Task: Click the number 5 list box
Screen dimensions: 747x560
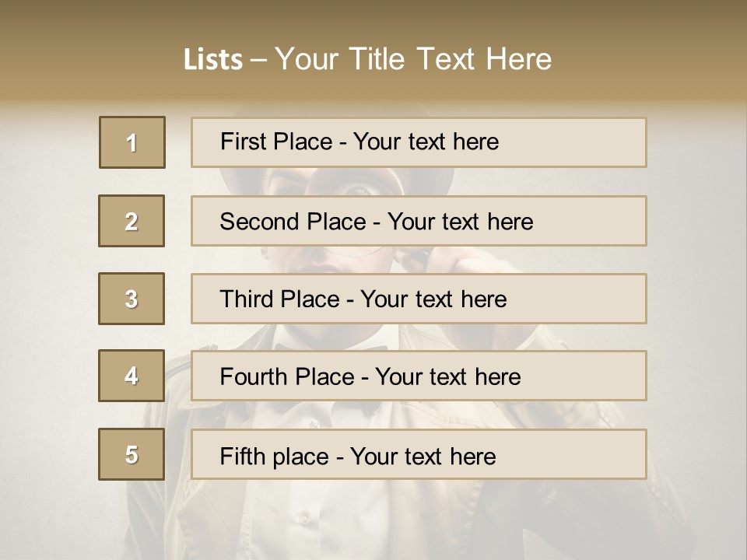Action: [x=132, y=454]
